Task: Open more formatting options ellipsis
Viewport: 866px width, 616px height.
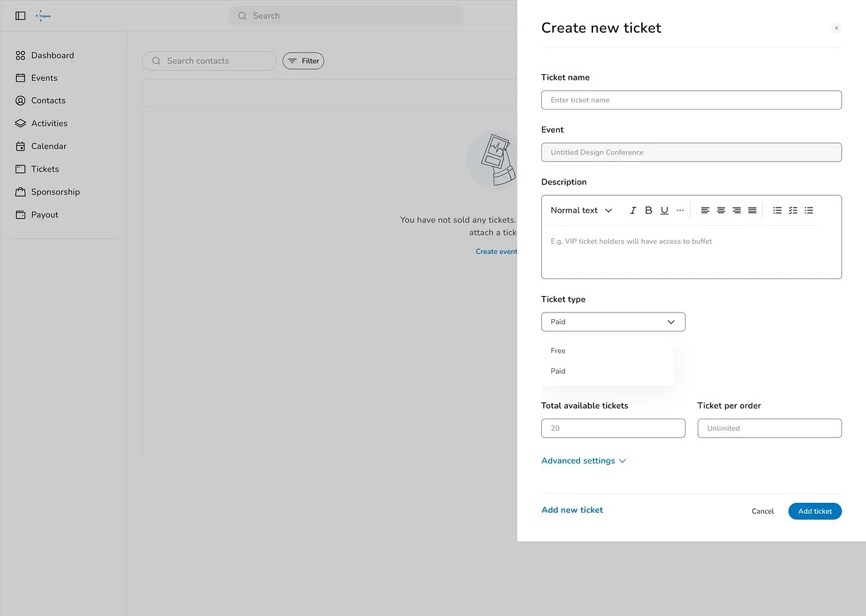Action: click(x=680, y=210)
